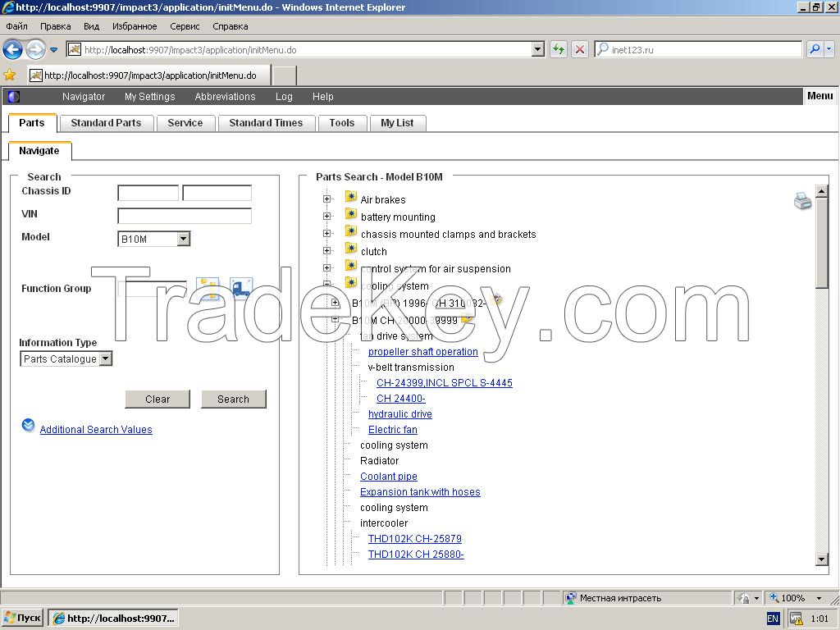Viewport: 840px width, 630px height.
Task: Click the Air brakes folder icon
Action: 351,197
